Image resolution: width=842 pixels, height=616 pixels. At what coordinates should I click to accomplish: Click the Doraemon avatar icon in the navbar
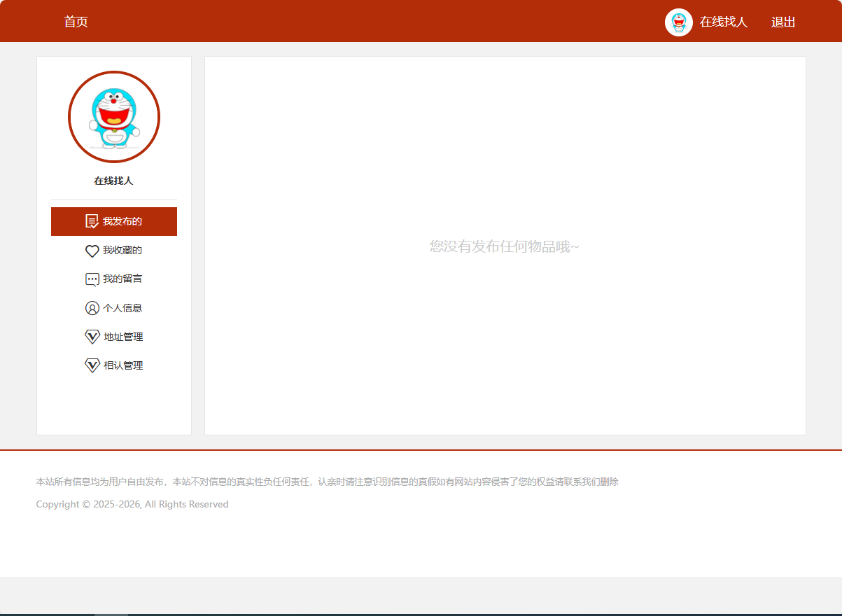(678, 22)
